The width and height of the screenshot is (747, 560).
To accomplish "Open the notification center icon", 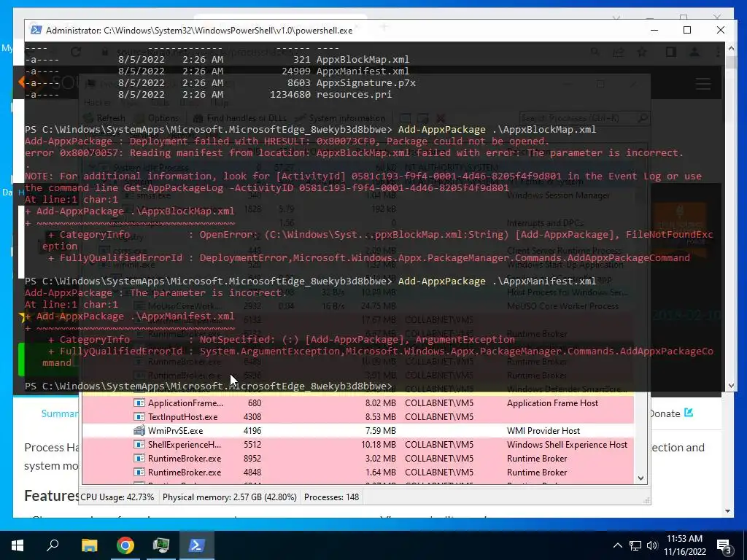I will click(x=725, y=546).
